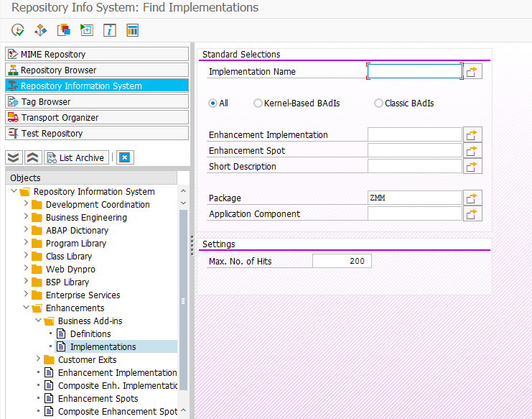Click the blue X close icon beside List Archive

(125, 157)
